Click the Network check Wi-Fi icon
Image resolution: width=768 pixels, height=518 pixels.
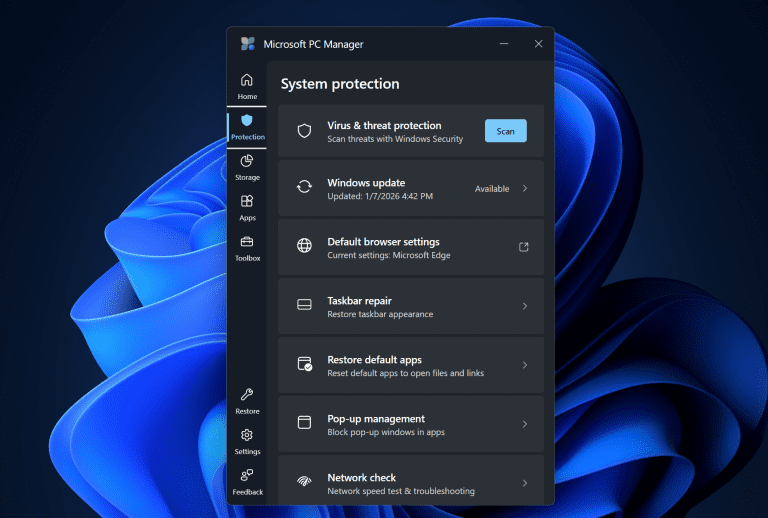point(304,483)
